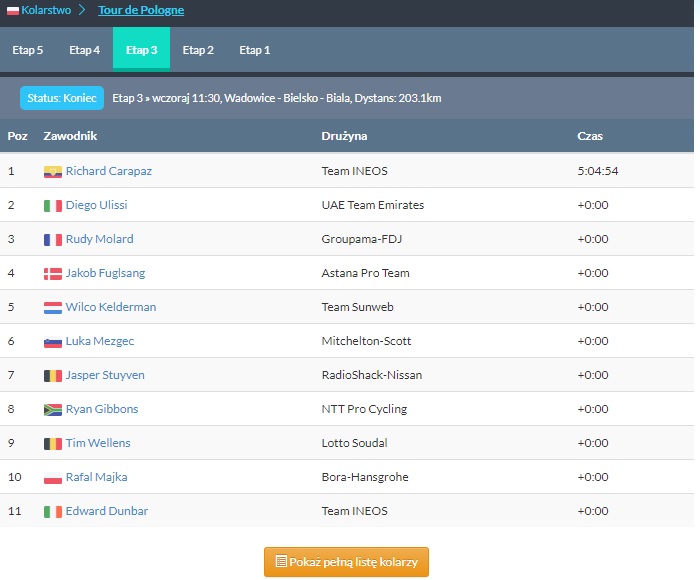
Task: Click Mitchelton-Scott team cell
Action: 367,341
